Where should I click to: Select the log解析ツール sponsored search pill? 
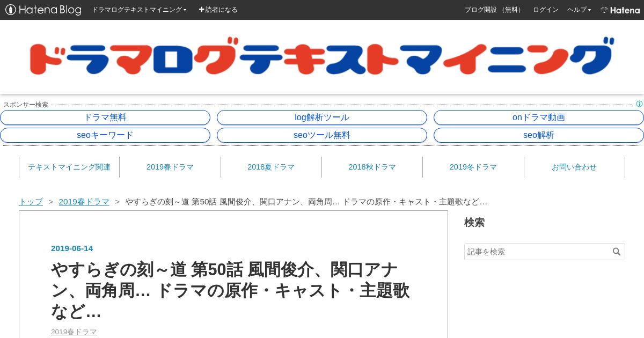pyautogui.click(x=322, y=117)
